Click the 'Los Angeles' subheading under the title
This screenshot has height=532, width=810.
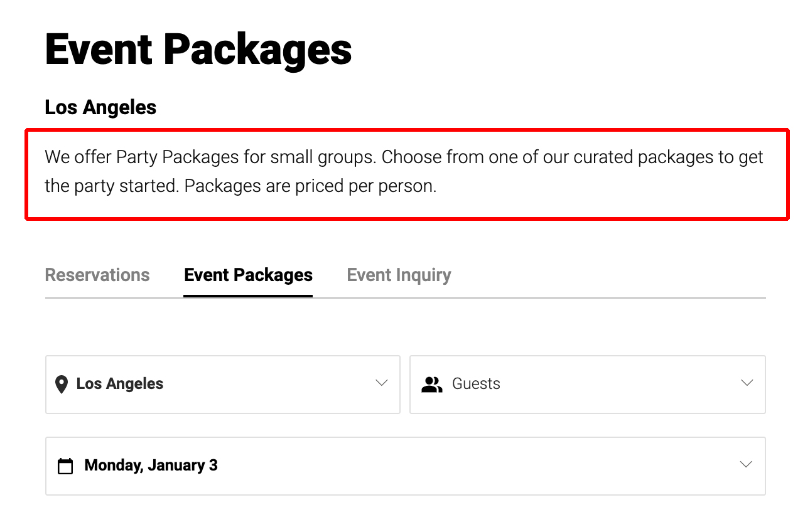click(x=100, y=107)
